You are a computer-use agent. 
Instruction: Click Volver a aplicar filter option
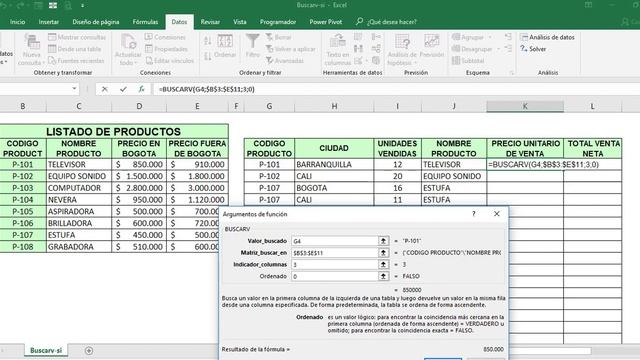click(291, 49)
